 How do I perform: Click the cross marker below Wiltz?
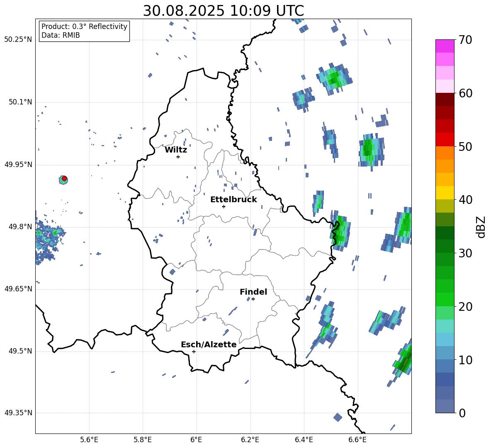tap(178, 157)
